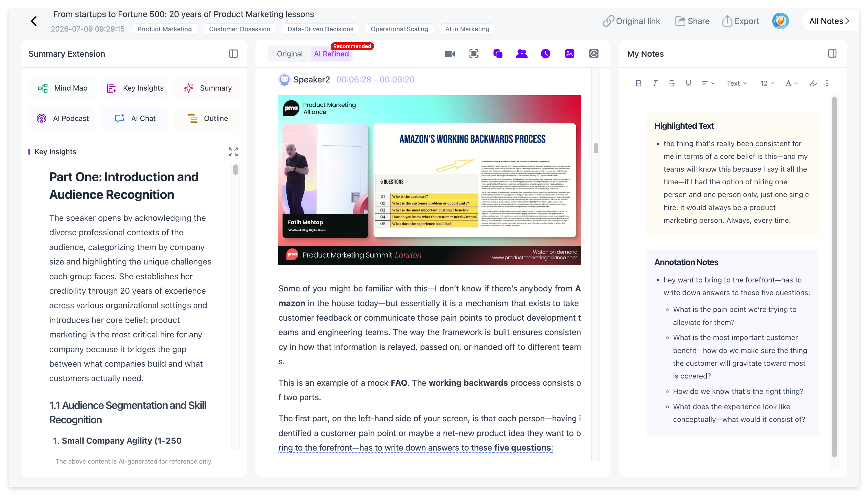
Task: Apply strikethrough formatting in My Notes
Action: tap(672, 83)
